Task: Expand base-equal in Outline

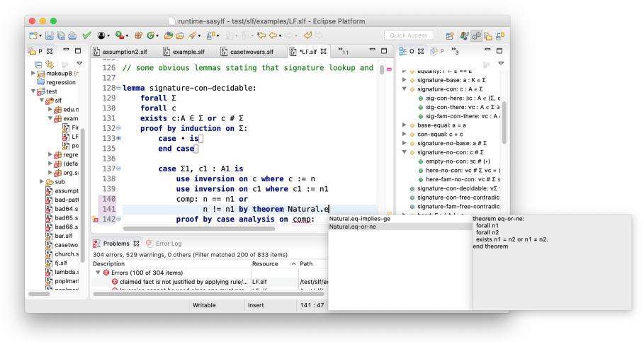Action: click(x=404, y=125)
